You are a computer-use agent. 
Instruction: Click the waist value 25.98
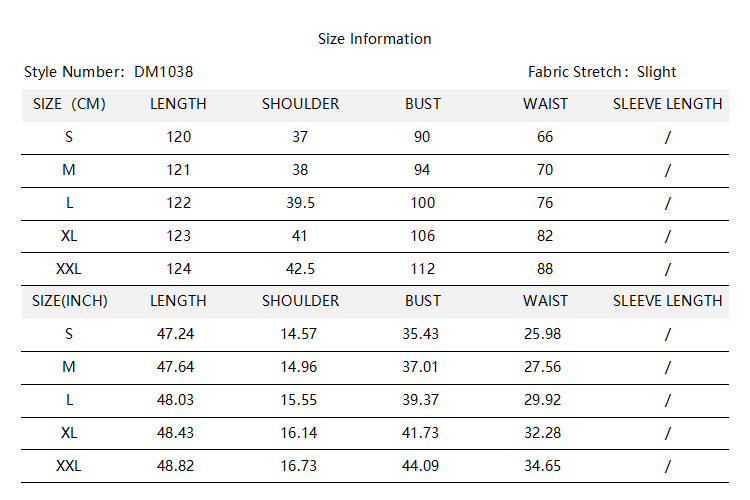(x=545, y=334)
